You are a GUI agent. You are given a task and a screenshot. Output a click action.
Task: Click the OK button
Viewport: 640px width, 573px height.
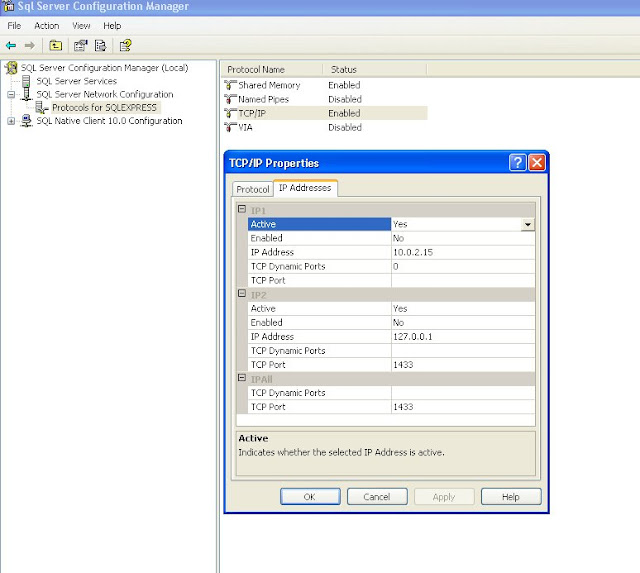310,497
